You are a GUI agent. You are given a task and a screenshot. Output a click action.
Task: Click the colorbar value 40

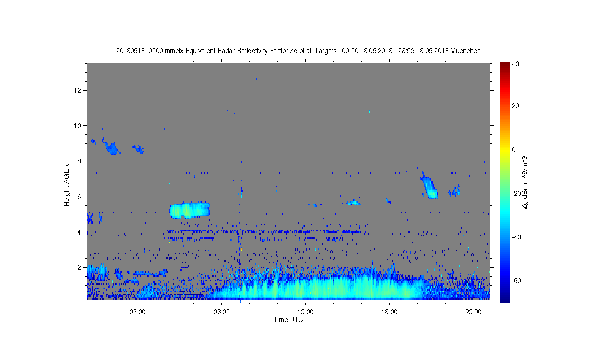click(515, 64)
